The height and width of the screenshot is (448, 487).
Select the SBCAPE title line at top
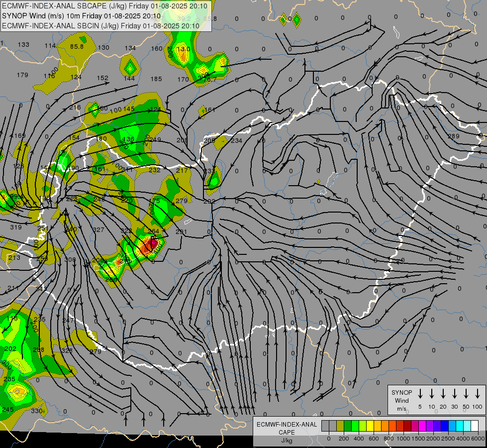104,6
